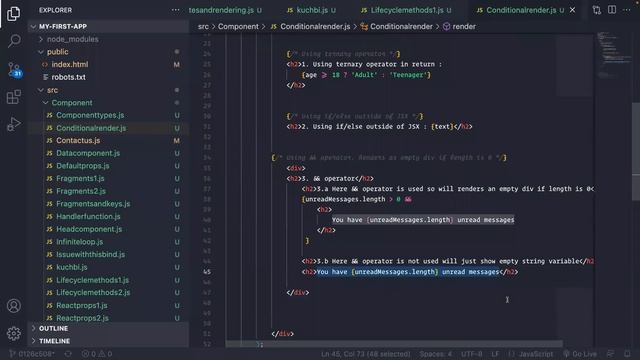This screenshot has width=640, height=360.
Task: Click 'Adult' string in ternary expression
Action: point(363,75)
